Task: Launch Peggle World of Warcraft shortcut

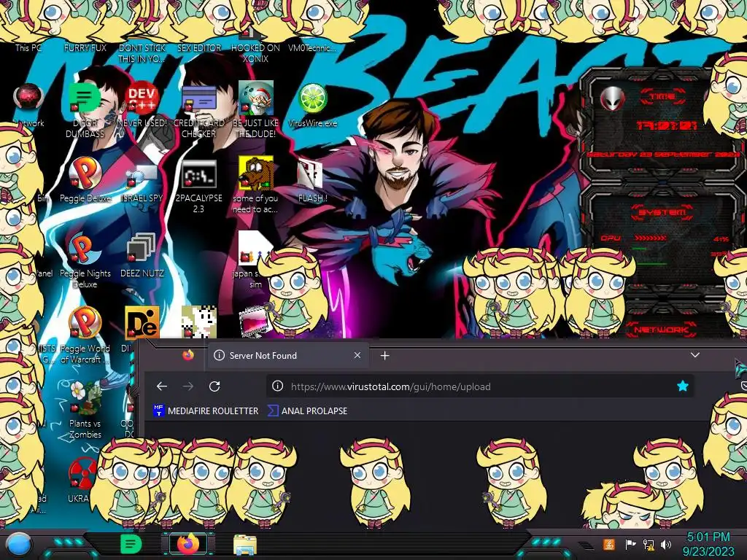Action: (85, 324)
